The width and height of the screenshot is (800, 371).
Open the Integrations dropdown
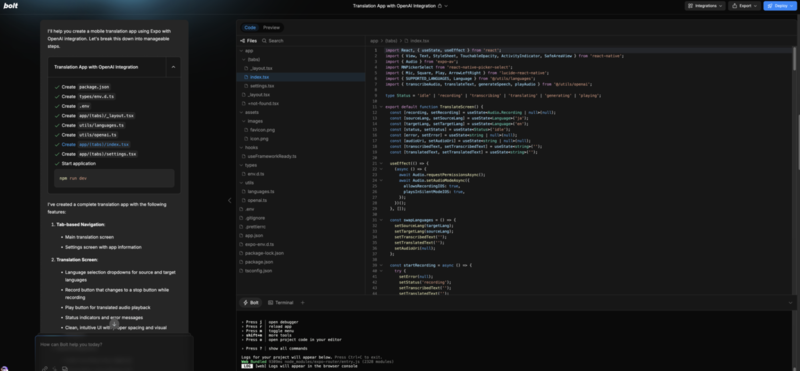pyautogui.click(x=705, y=6)
